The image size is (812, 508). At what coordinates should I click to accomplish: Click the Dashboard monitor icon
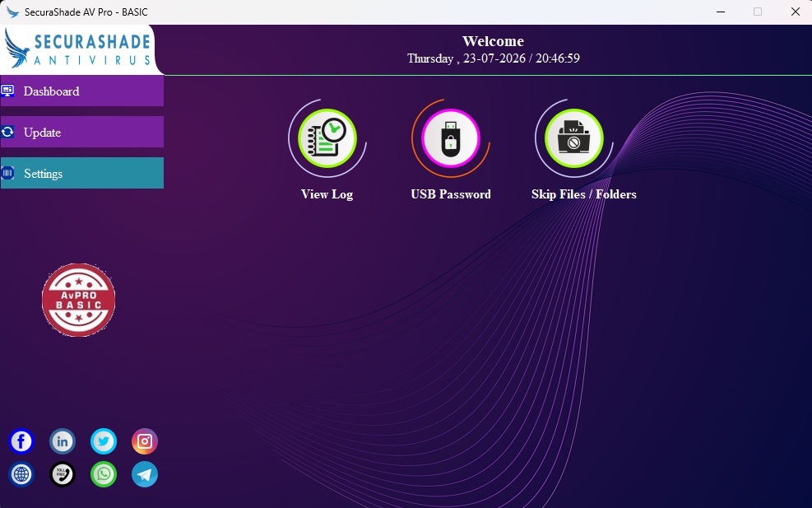point(7,91)
